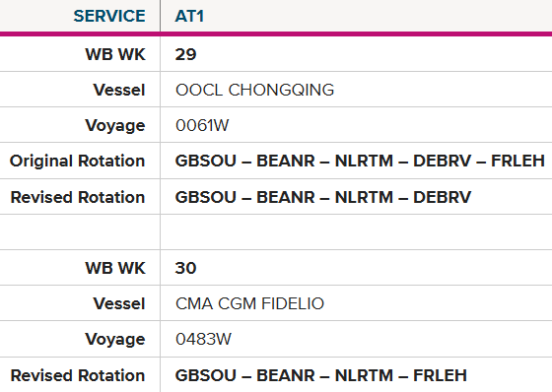The height and width of the screenshot is (392, 552).
Task: Click the Voyage label beside 0061W
Action: pyautogui.click(x=114, y=126)
